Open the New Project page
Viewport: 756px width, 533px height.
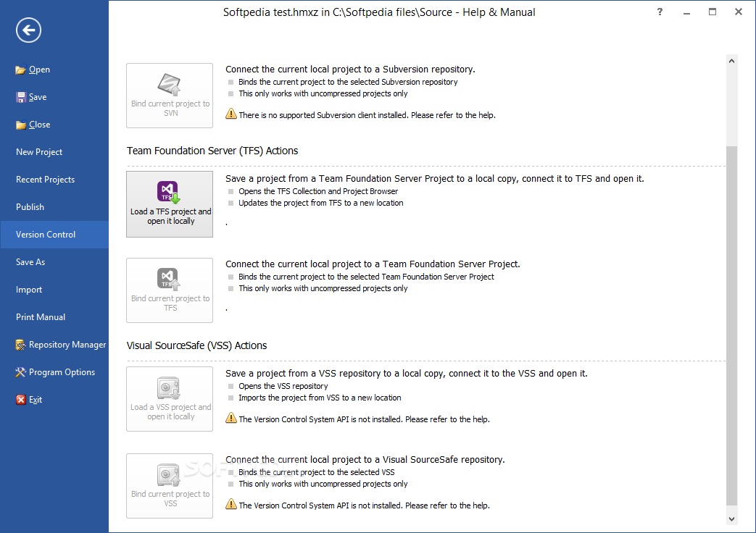[54, 152]
